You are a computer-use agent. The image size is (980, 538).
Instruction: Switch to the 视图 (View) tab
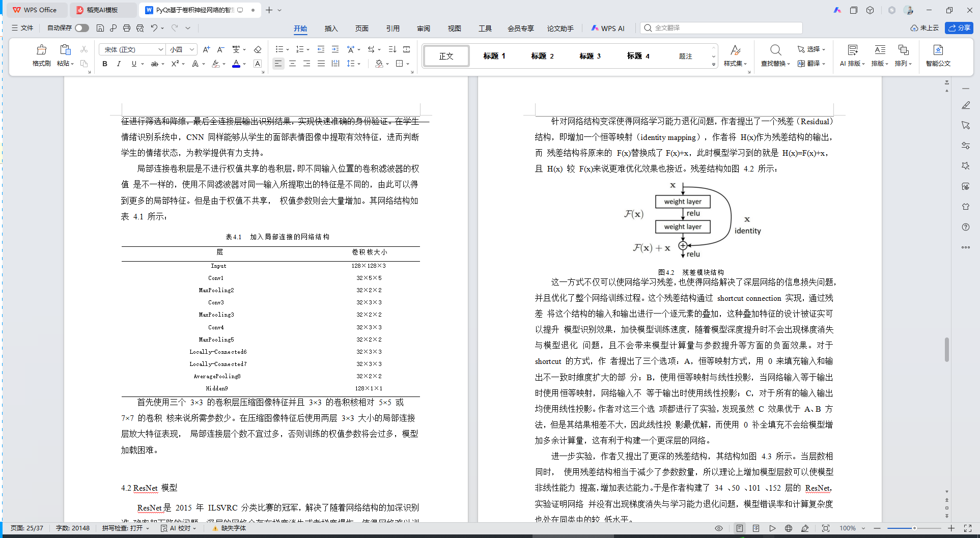pyautogui.click(x=455, y=29)
